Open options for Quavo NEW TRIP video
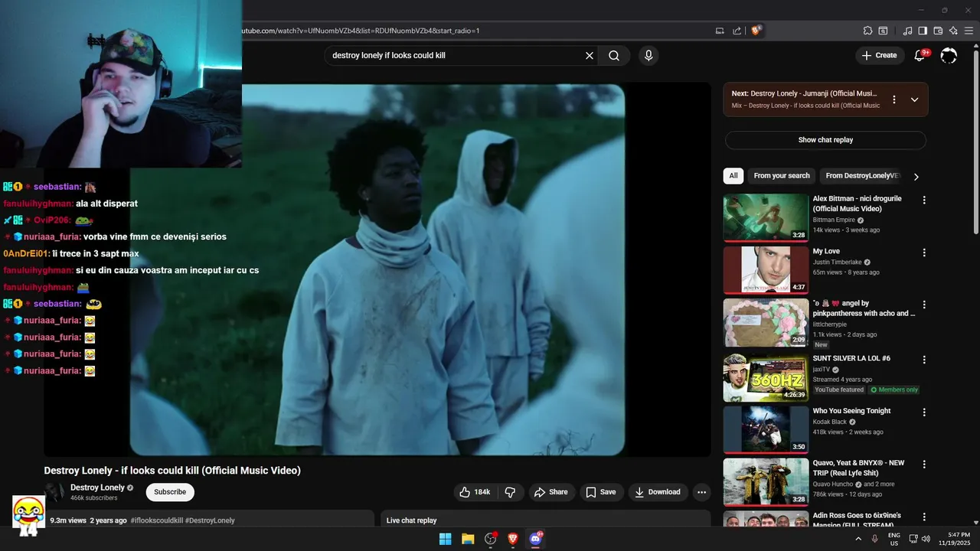 (924, 464)
